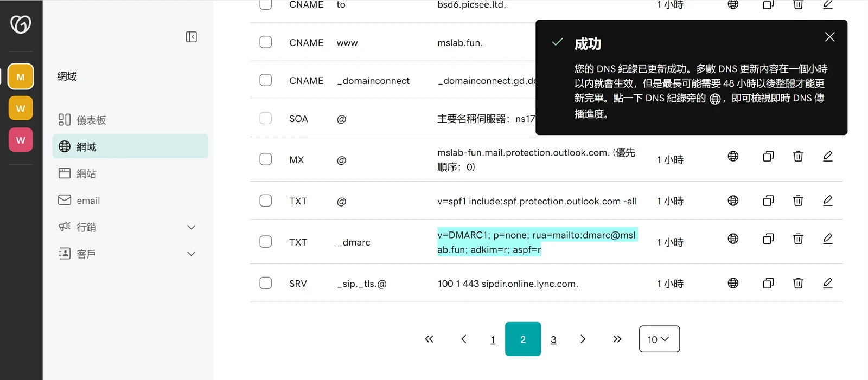Click the mslab.fun. CNAME value

pyautogui.click(x=460, y=43)
